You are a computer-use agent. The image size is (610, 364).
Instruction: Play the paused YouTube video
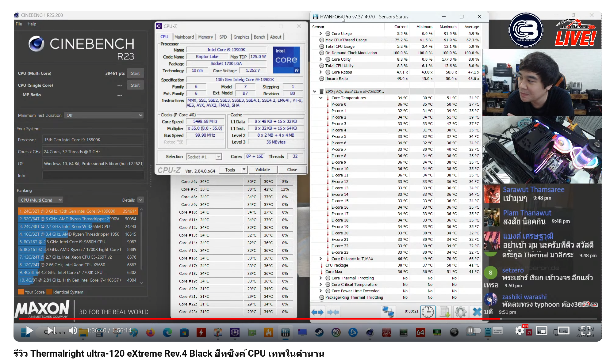pyautogui.click(x=29, y=331)
